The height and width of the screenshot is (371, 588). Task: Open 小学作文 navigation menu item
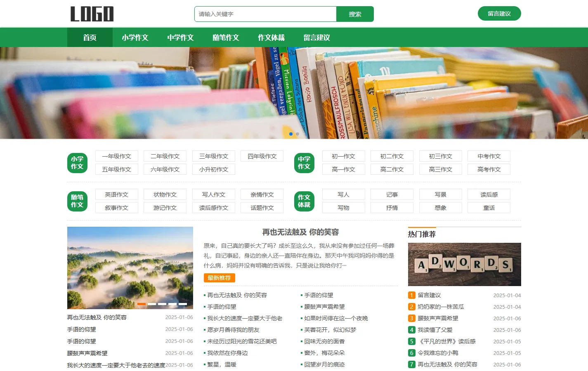pos(135,38)
